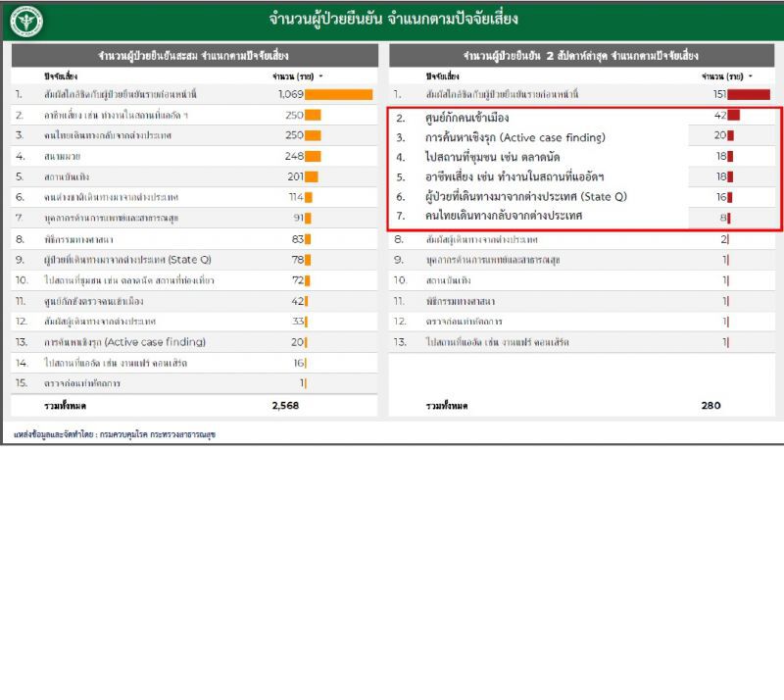The height and width of the screenshot is (700, 784).
Task: Click the value 201 in the left table
Action: [296, 176]
